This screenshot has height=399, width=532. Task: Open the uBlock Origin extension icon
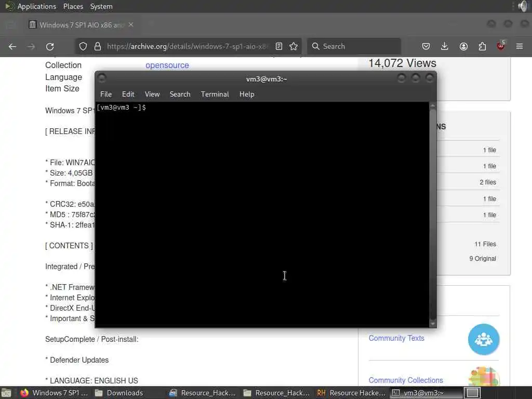[x=501, y=46]
